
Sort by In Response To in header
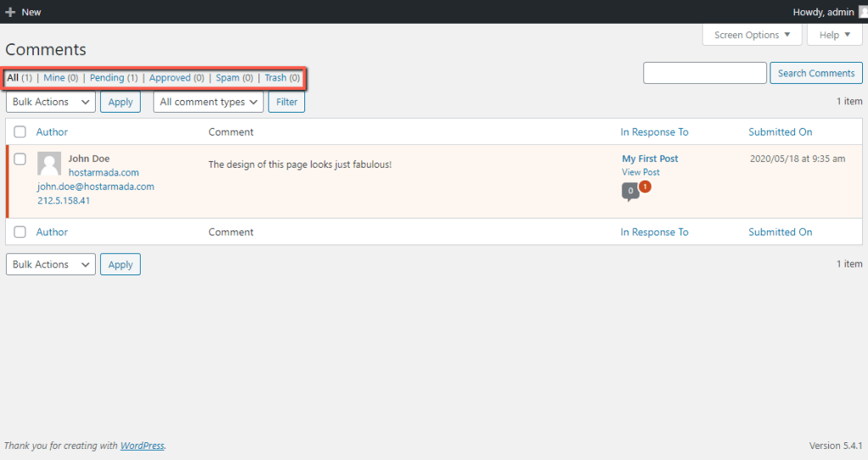pos(654,132)
